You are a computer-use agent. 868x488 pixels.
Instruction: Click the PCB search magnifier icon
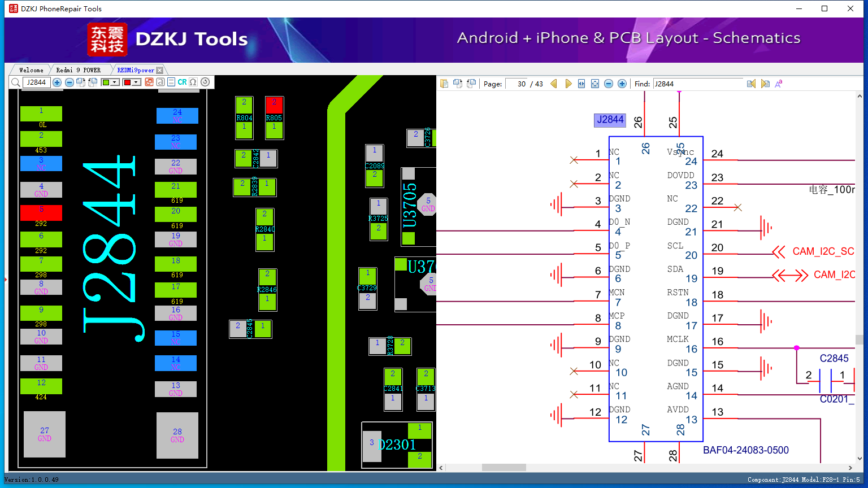(16, 82)
